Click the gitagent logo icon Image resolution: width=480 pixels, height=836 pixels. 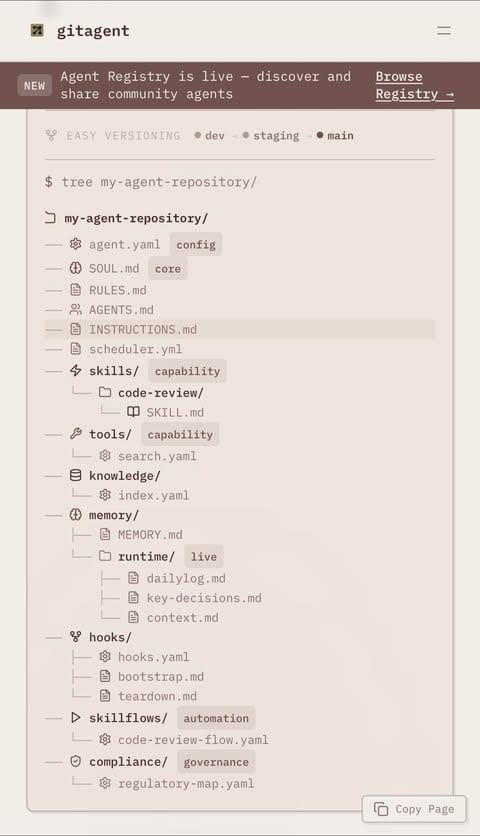pyautogui.click(x=37, y=31)
